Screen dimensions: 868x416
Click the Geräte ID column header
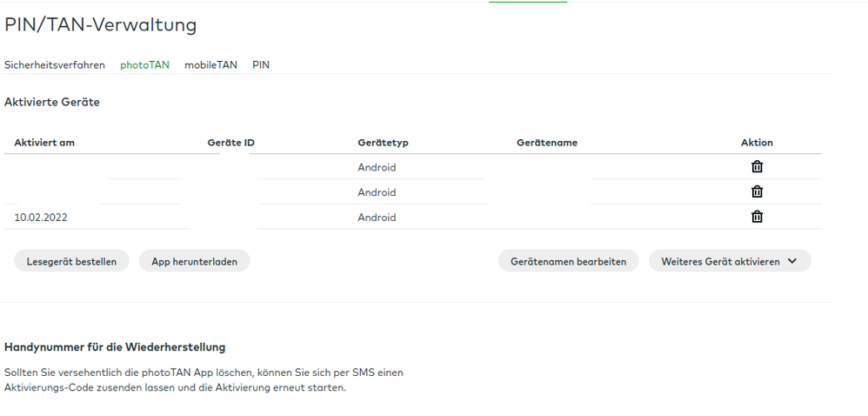pyautogui.click(x=230, y=143)
